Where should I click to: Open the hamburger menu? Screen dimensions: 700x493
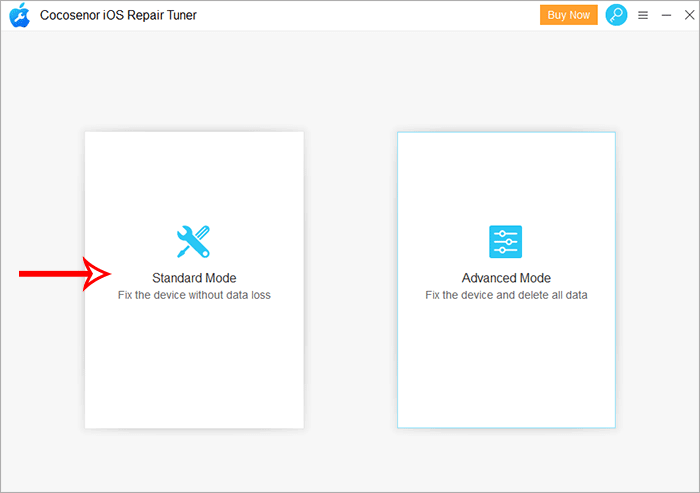643,16
